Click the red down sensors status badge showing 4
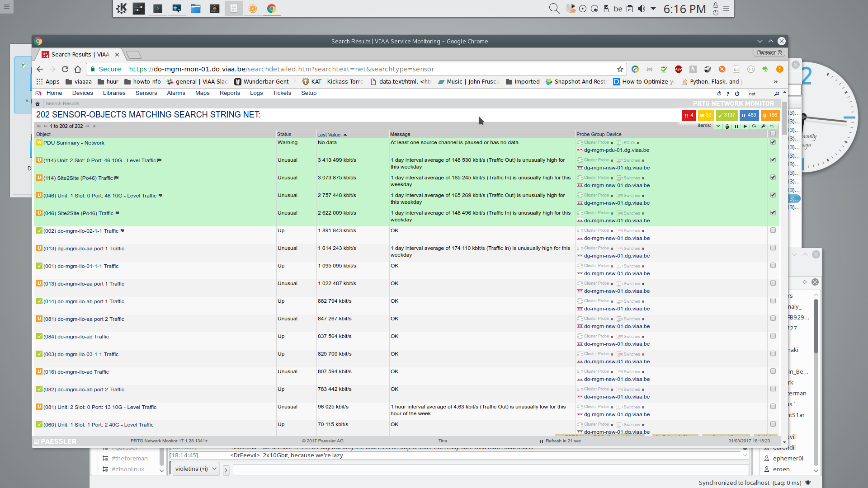 tap(689, 115)
